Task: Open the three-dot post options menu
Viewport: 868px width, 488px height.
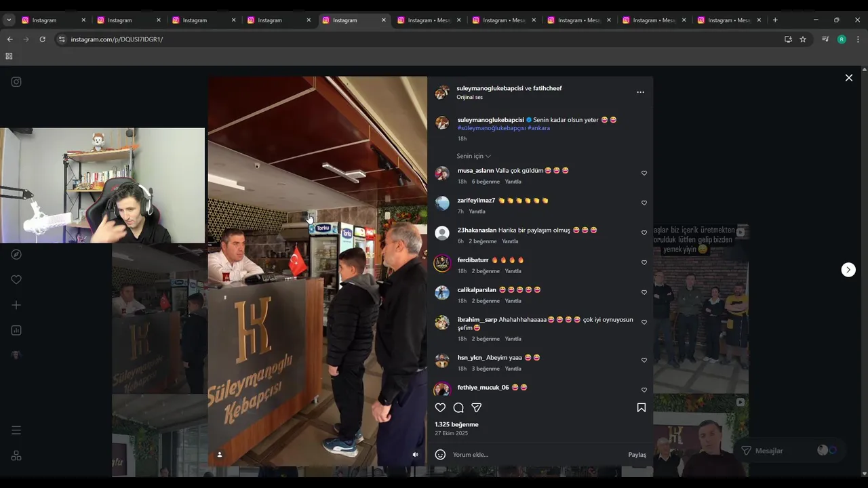Action: (x=640, y=92)
